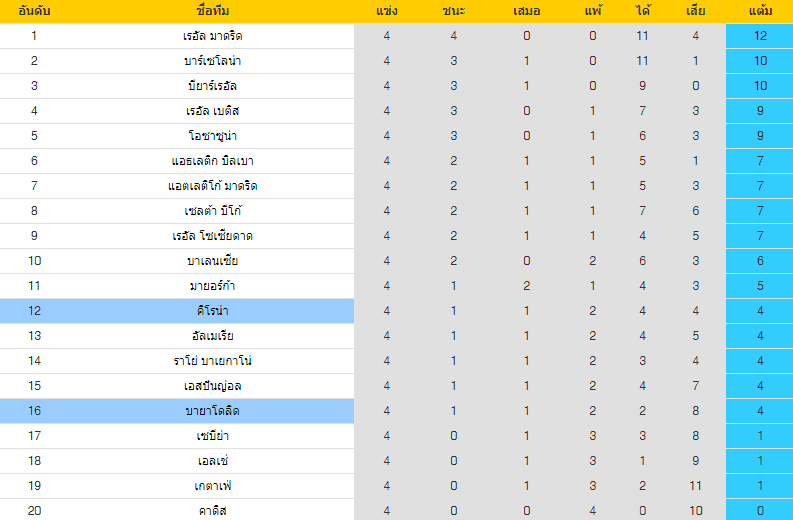The image size is (793, 520).
Task: Select team name บาร์เซโลน่า
Action: click(x=212, y=61)
